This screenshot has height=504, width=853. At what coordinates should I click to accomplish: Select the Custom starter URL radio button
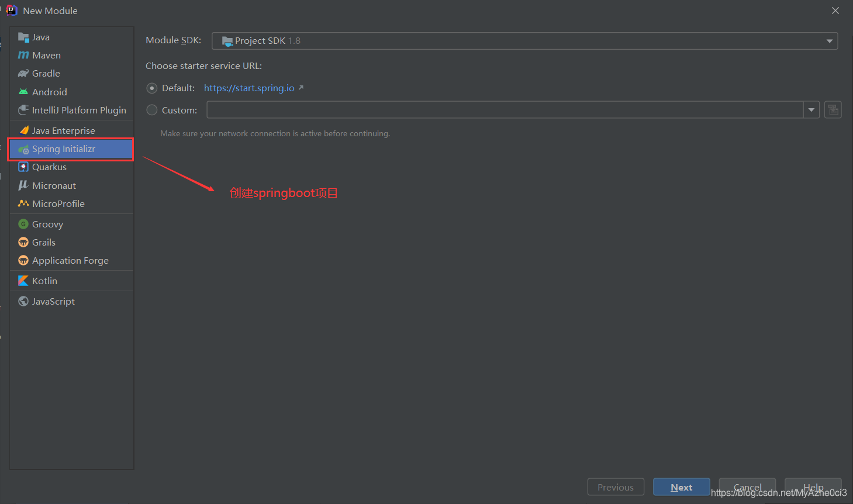(152, 110)
